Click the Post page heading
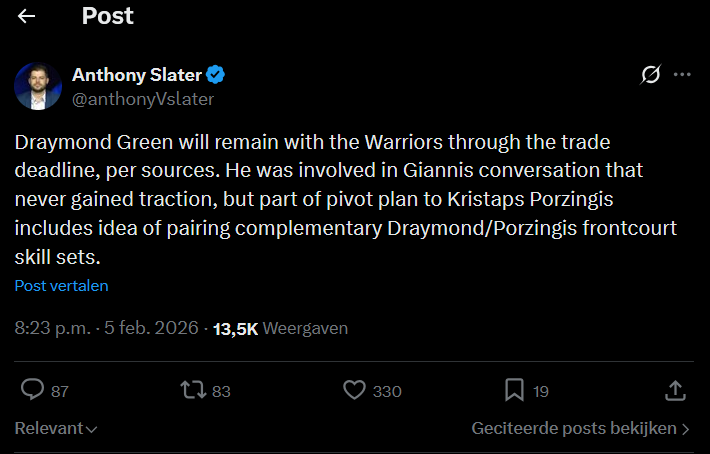Viewport: 710px width, 454px height. [x=107, y=16]
